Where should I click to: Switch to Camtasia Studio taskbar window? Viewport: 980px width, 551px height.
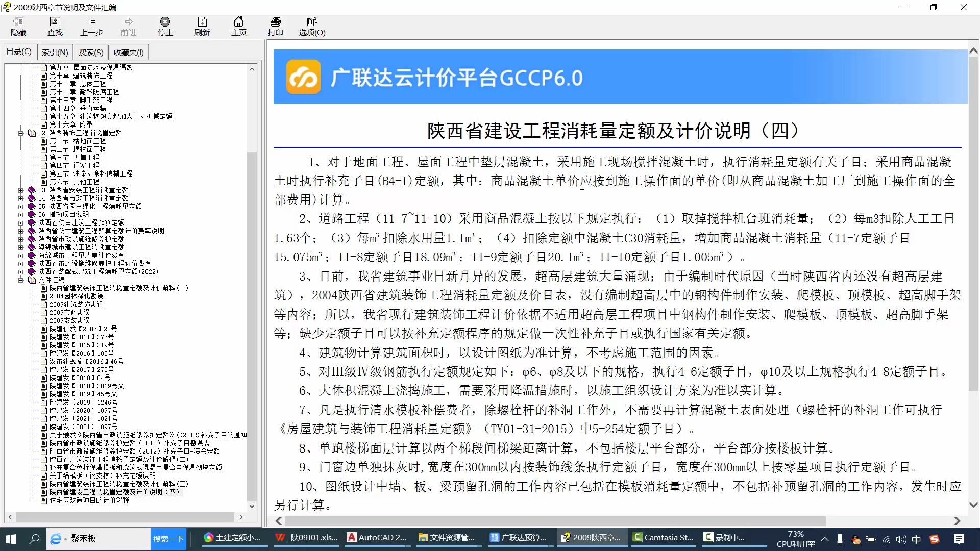[x=664, y=538]
